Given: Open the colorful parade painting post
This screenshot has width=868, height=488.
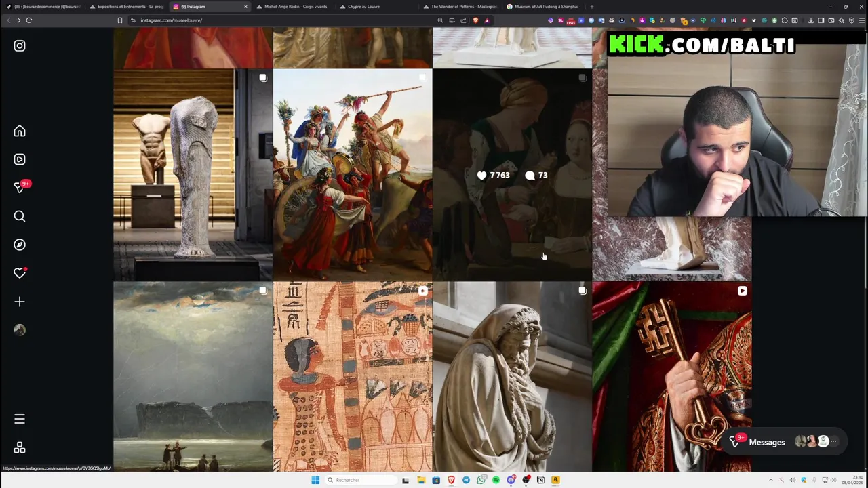Looking at the screenshot, I should click(353, 175).
